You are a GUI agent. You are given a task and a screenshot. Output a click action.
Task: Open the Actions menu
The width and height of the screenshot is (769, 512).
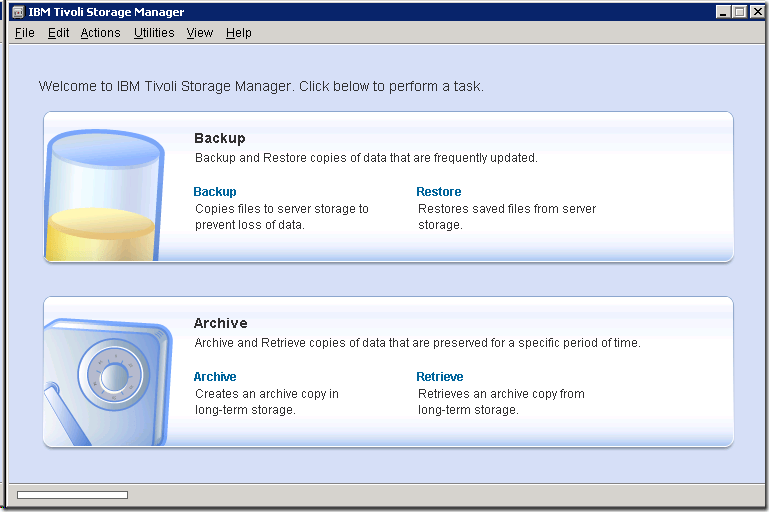point(100,33)
